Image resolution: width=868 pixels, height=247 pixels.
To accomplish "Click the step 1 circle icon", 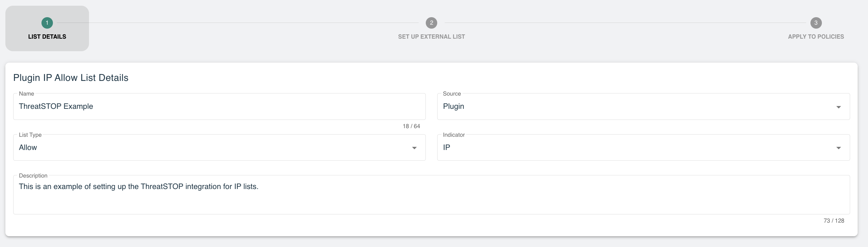I will click(47, 23).
